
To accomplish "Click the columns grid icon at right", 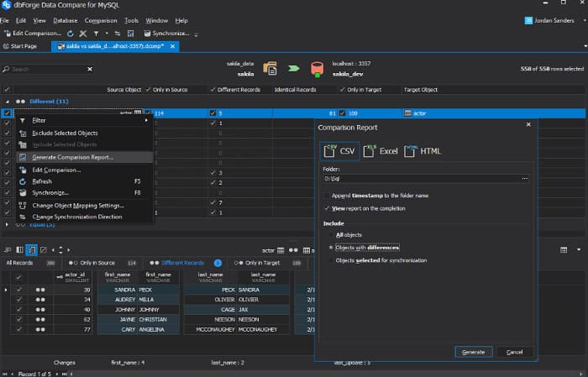I will coord(564,250).
